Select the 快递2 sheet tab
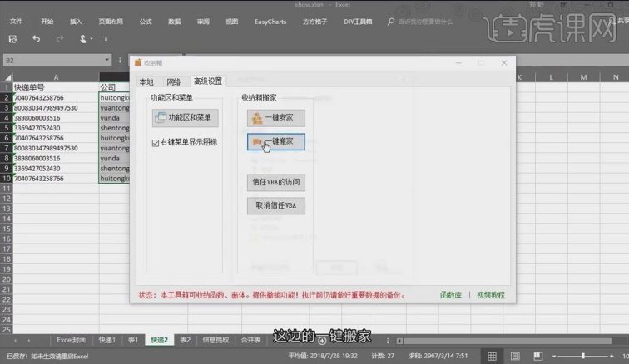This screenshot has height=364, width=629. [x=159, y=340]
